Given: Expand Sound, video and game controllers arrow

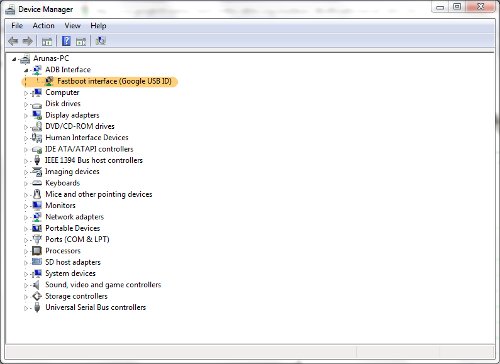Looking at the screenshot, I should point(26,286).
